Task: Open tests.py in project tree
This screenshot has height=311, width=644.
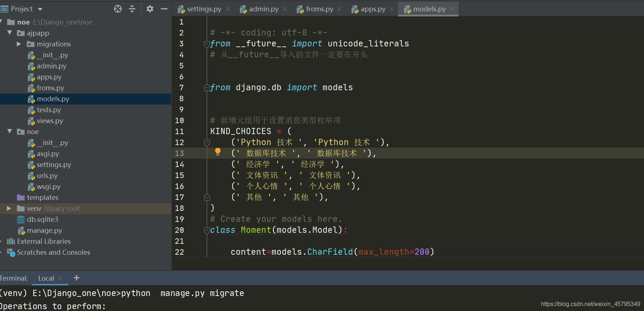Action: click(x=45, y=110)
